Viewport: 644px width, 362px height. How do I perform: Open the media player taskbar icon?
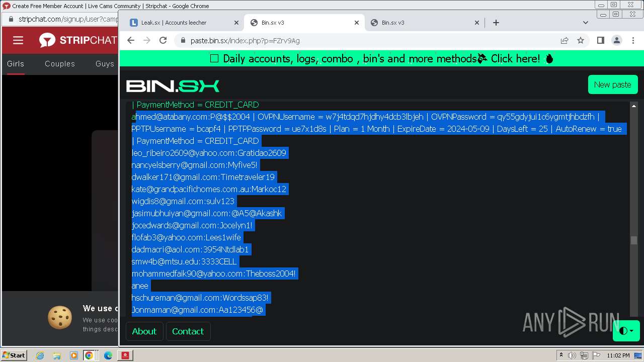point(73,355)
